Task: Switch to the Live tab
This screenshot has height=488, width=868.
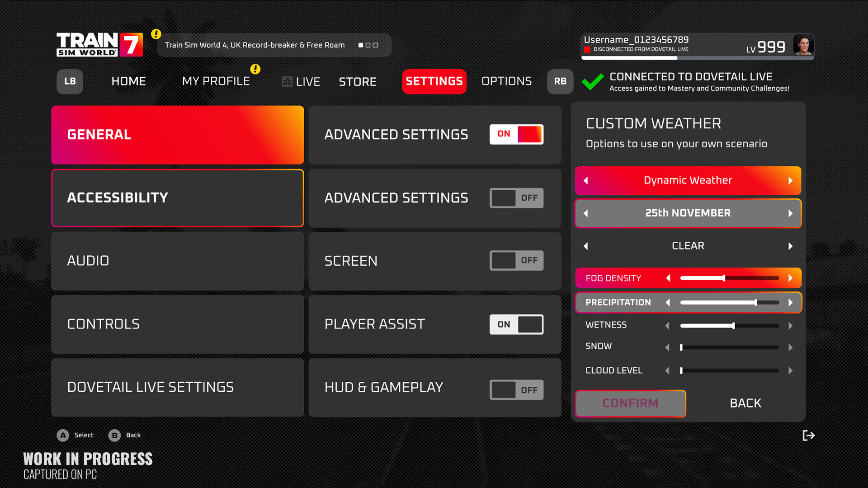Action: point(301,82)
